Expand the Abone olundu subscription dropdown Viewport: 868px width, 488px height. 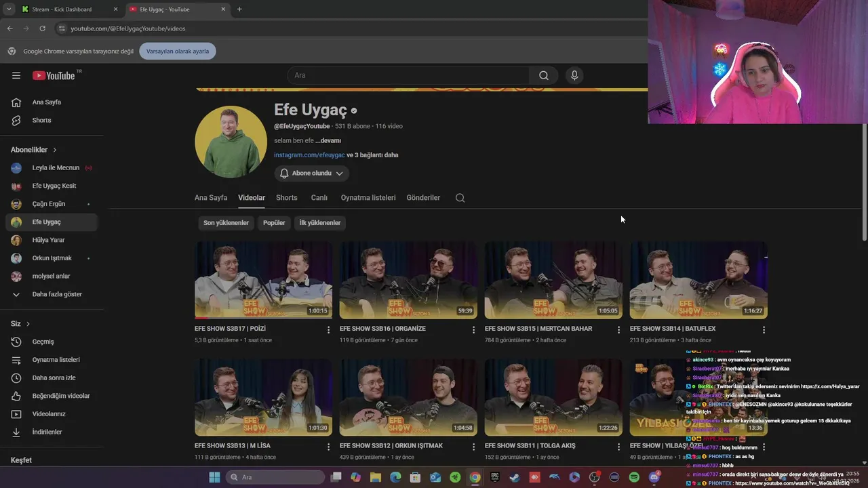(x=312, y=174)
